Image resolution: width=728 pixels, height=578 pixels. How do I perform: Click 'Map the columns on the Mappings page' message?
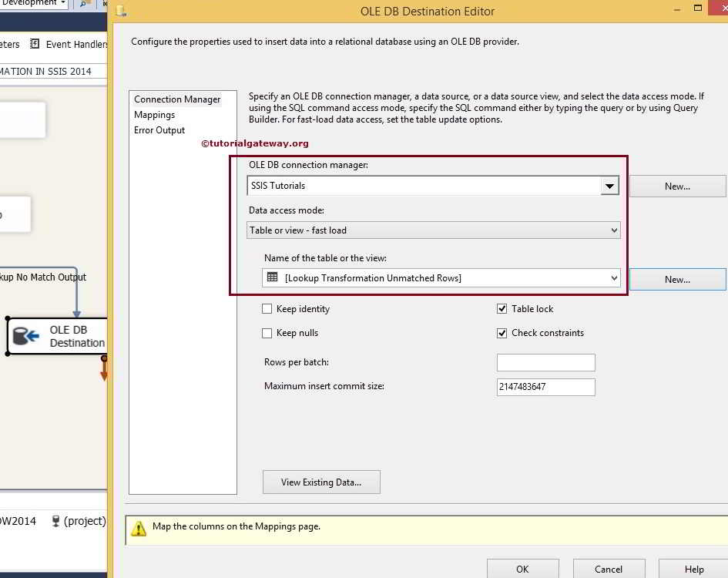pyautogui.click(x=237, y=526)
